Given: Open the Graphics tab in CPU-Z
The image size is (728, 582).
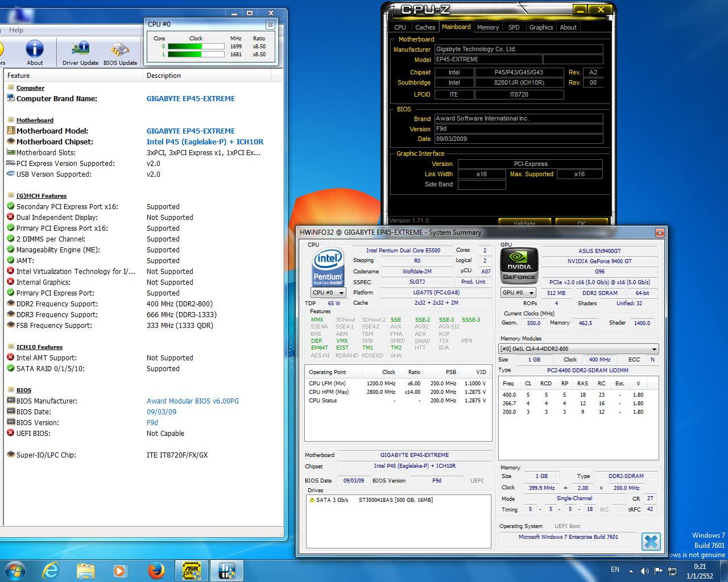Looking at the screenshot, I should pyautogui.click(x=541, y=27).
